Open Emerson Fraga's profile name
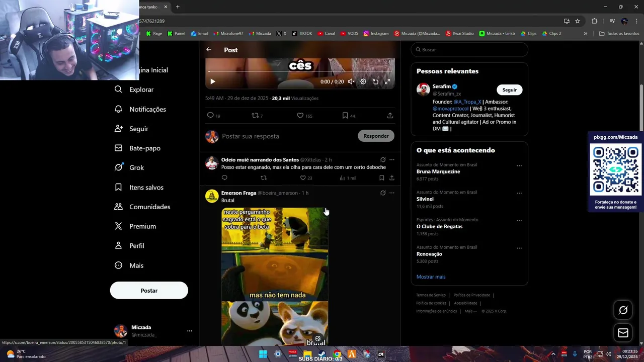The height and width of the screenshot is (362, 644). [238, 193]
